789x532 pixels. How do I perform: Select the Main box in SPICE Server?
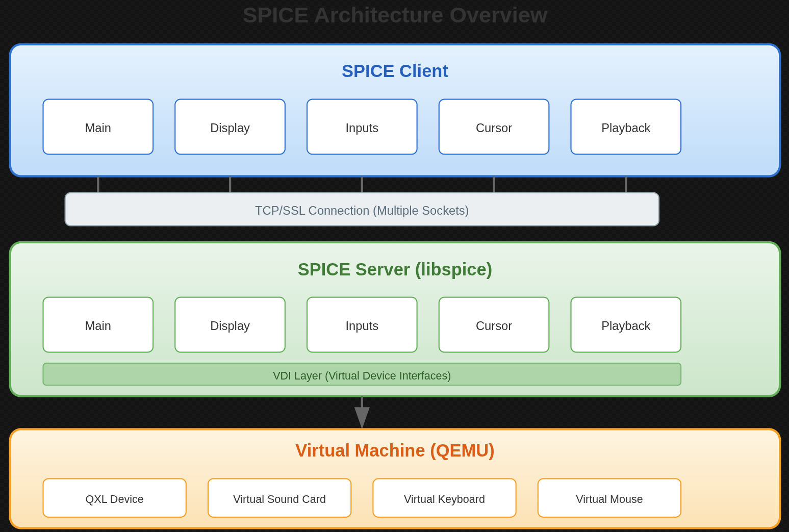[98, 325]
